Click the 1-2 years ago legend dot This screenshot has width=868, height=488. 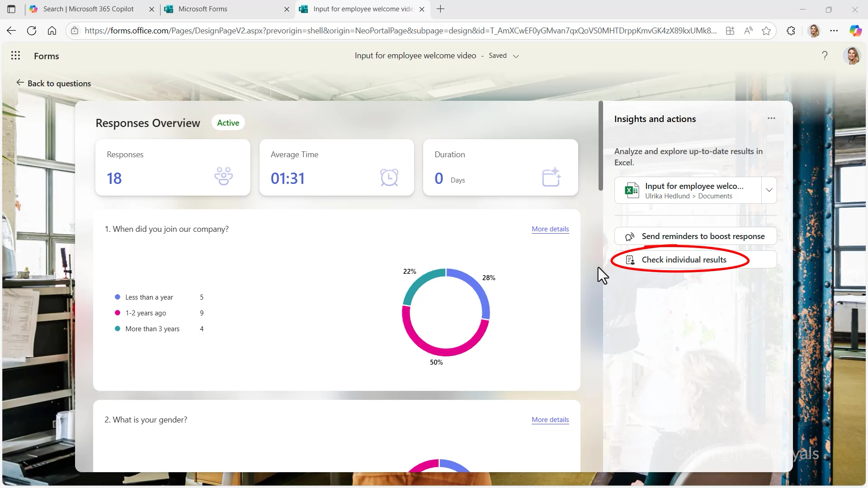pos(118,313)
